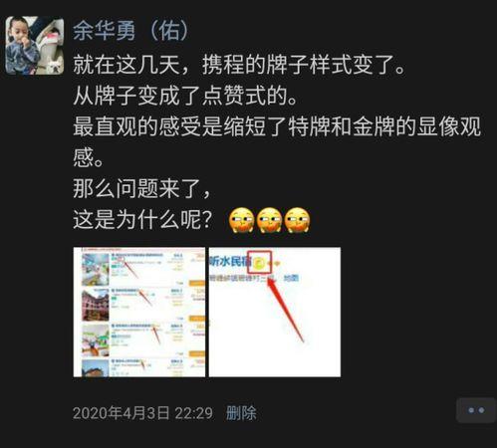Click the post timestamp 2020年4月3日 22:29

142,413
